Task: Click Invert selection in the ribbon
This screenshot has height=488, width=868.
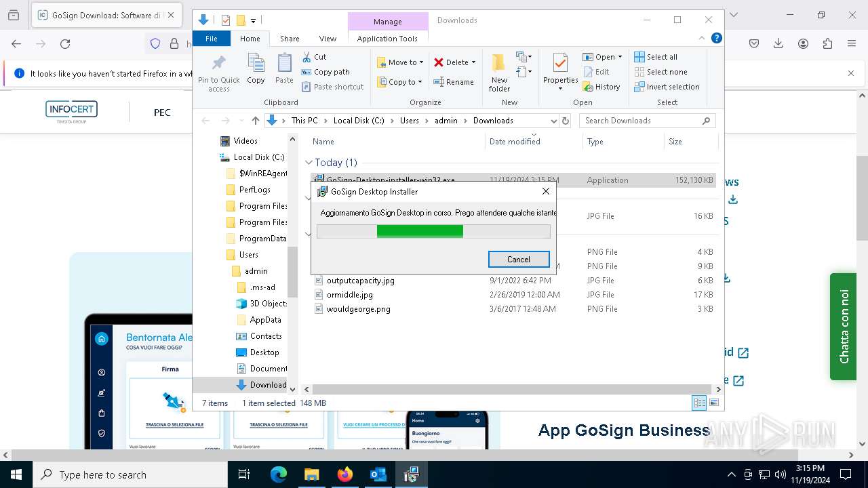Action: click(x=667, y=87)
